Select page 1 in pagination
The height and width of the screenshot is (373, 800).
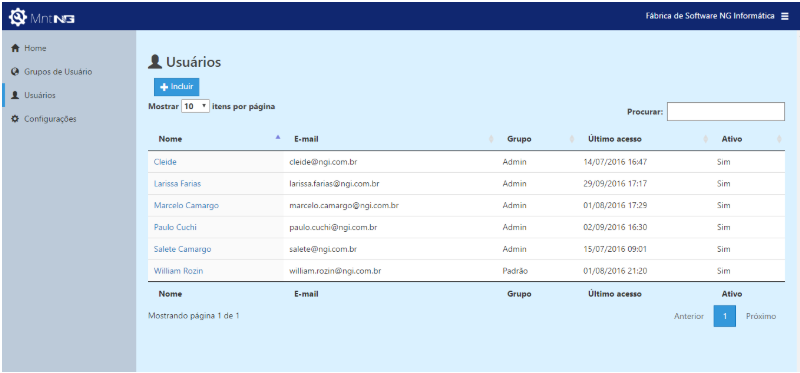(724, 316)
